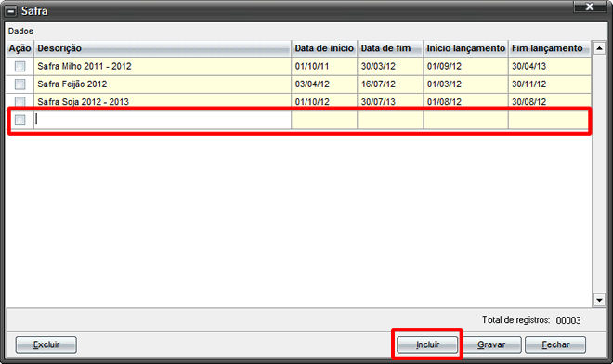Screen dimensions: 613x364
Task: Click the Ação column header
Action: [20, 48]
